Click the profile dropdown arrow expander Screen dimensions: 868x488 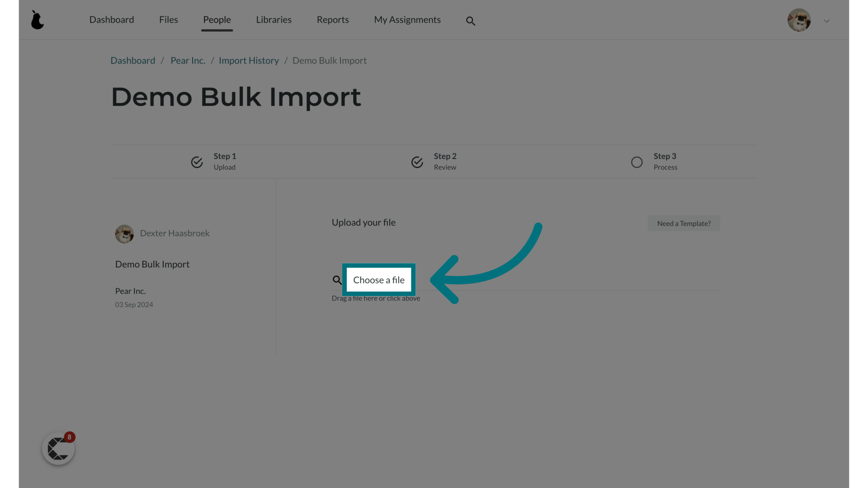826,21
